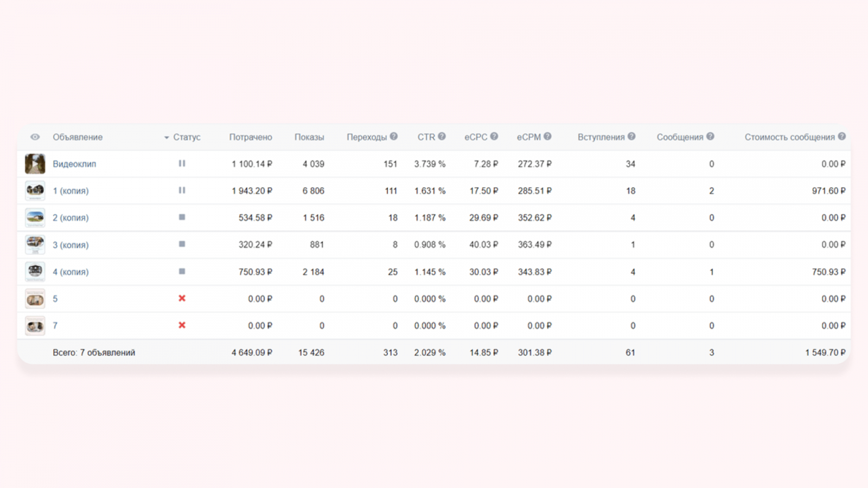The image size is (868, 488).
Task: Click help icon next to CTR
Action: point(442,137)
